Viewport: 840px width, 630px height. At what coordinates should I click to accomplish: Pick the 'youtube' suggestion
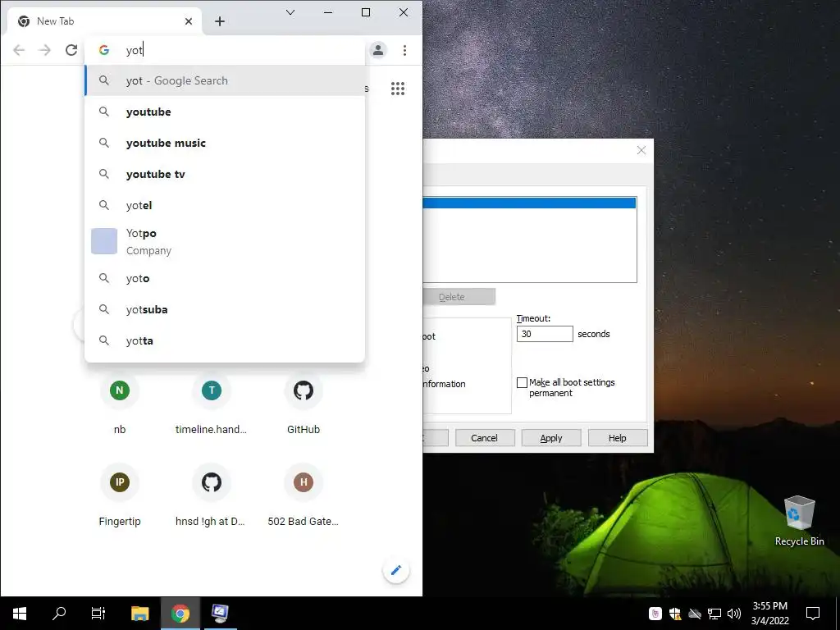coord(225,112)
